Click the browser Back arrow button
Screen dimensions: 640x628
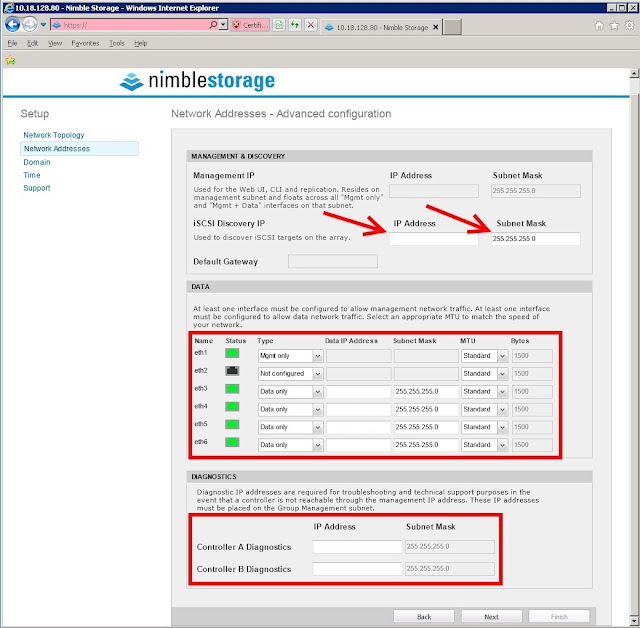[12, 24]
